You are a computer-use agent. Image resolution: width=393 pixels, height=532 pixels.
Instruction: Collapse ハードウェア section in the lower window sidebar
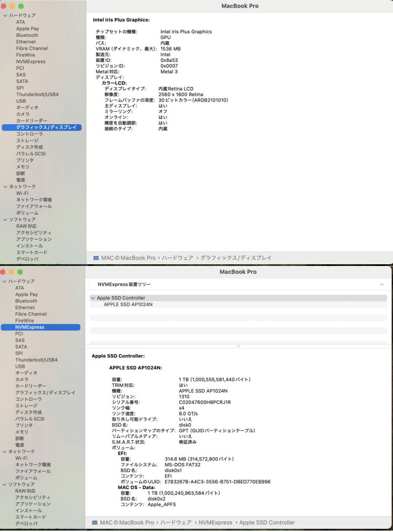[4, 281]
